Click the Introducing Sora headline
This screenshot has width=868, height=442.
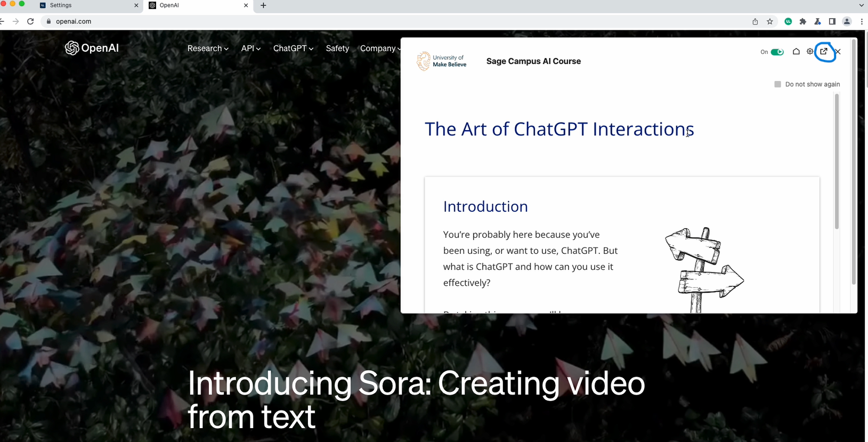coord(416,400)
